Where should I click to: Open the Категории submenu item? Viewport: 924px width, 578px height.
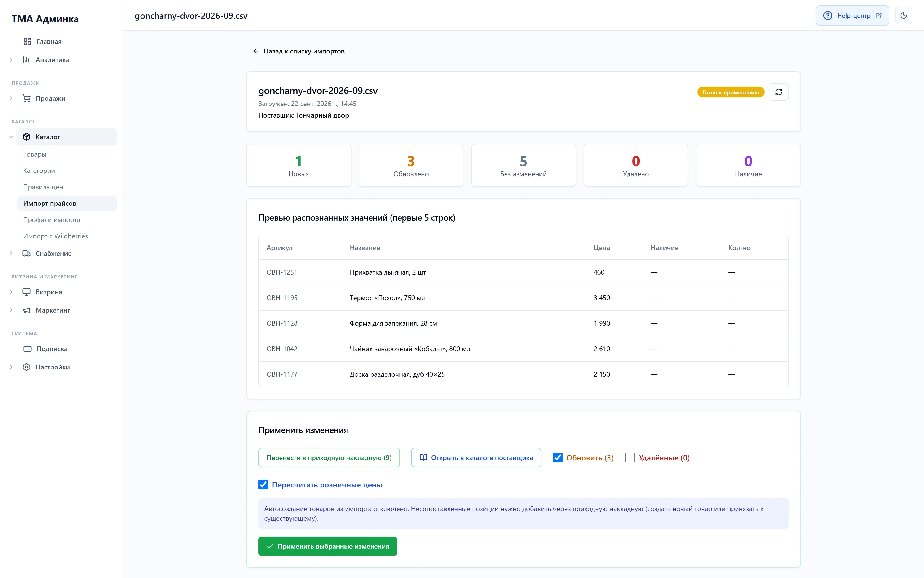point(67,171)
